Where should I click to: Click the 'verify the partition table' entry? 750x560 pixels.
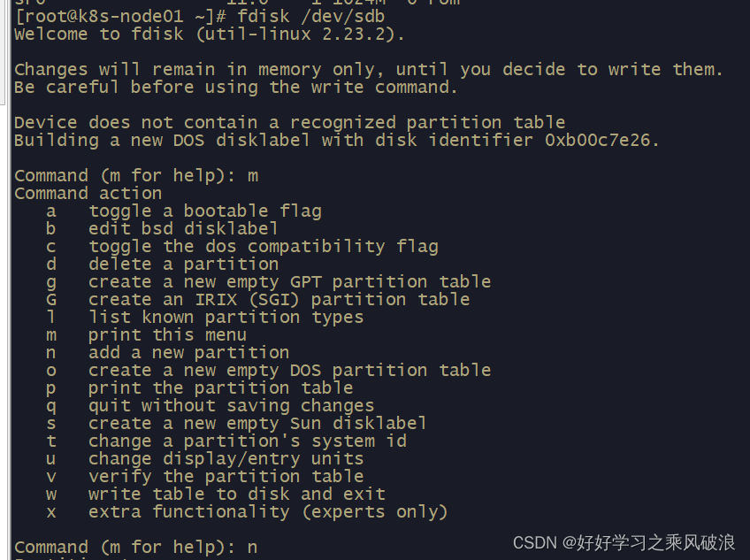click(x=204, y=477)
